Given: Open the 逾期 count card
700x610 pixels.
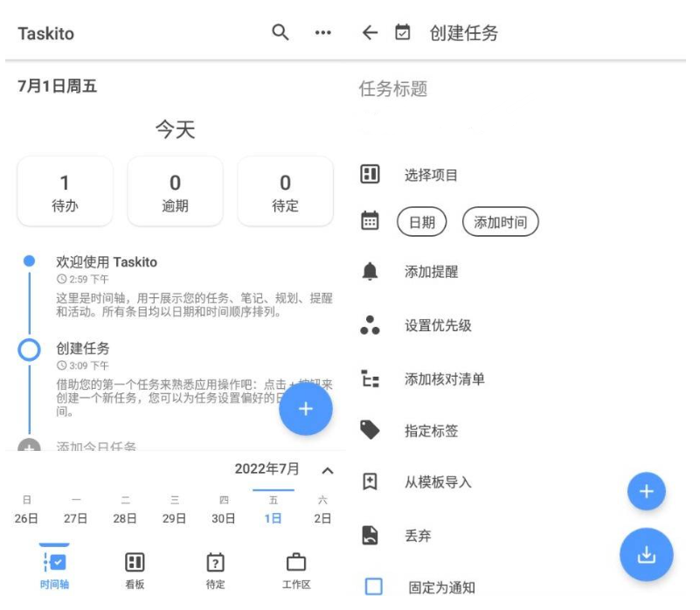Looking at the screenshot, I should [175, 191].
